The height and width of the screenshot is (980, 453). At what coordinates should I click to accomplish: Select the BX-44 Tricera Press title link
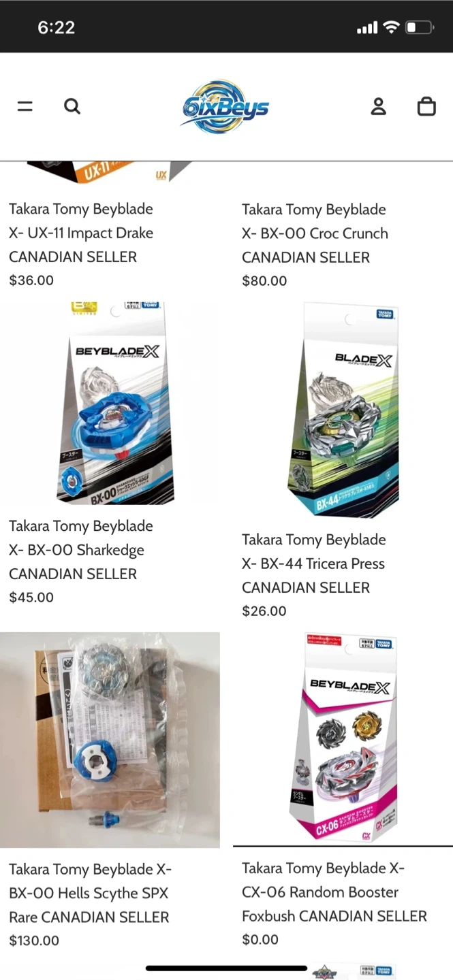314,563
